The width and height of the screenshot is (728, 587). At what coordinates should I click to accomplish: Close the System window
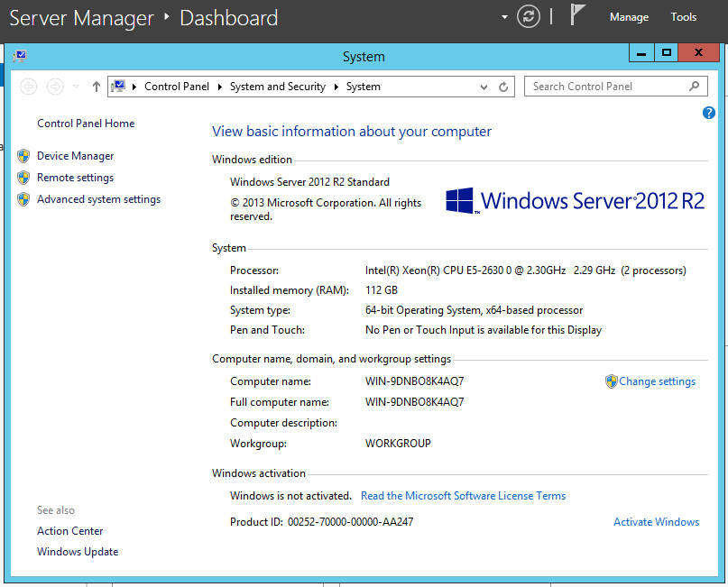click(x=698, y=53)
